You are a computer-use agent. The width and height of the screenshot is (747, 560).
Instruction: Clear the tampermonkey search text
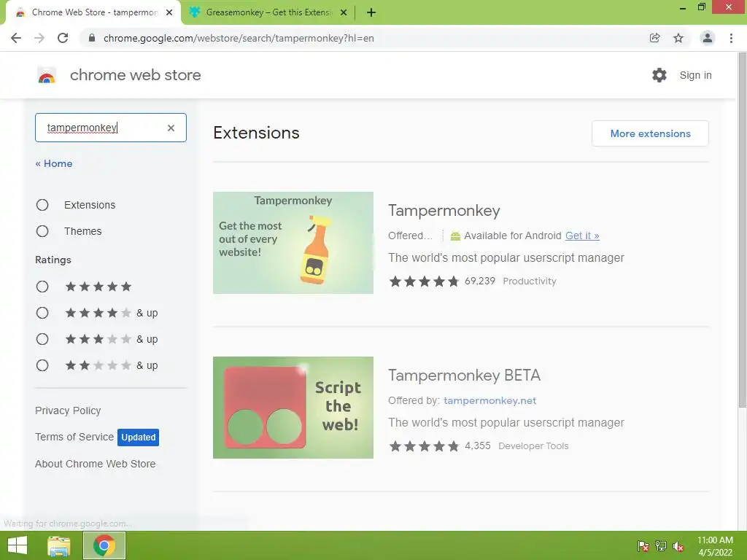coord(171,128)
